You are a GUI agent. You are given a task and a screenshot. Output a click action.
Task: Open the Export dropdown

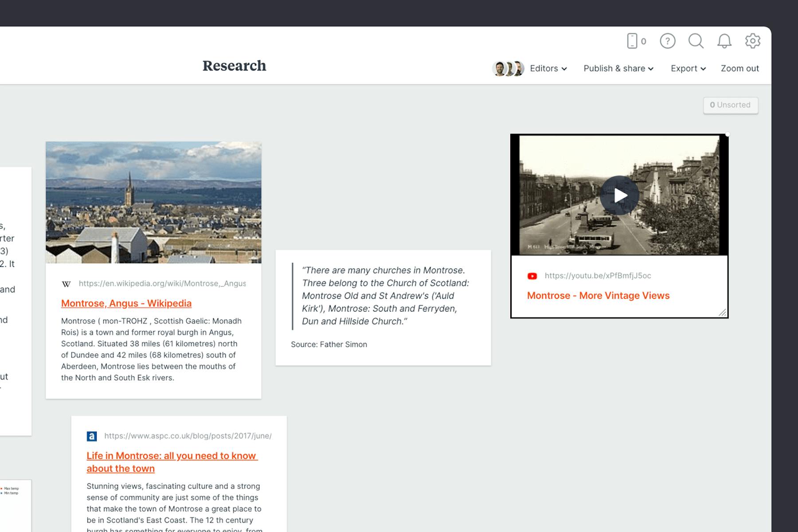(x=688, y=69)
